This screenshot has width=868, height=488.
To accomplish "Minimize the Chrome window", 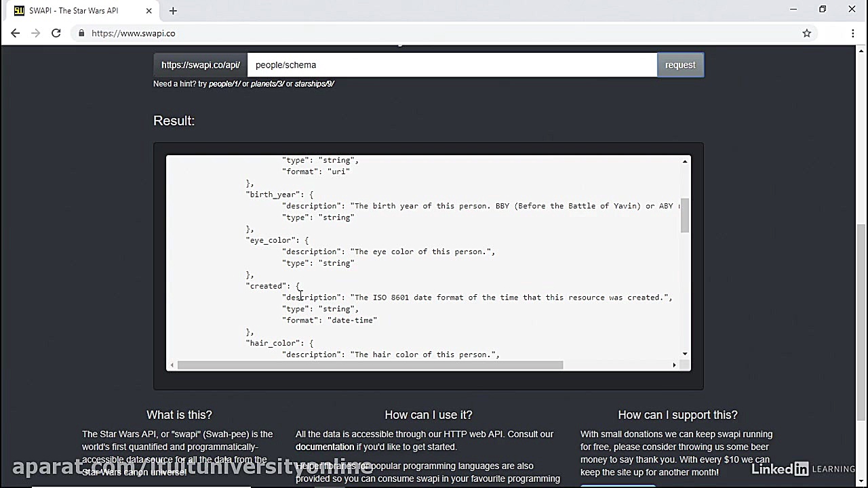I will click(x=793, y=9).
